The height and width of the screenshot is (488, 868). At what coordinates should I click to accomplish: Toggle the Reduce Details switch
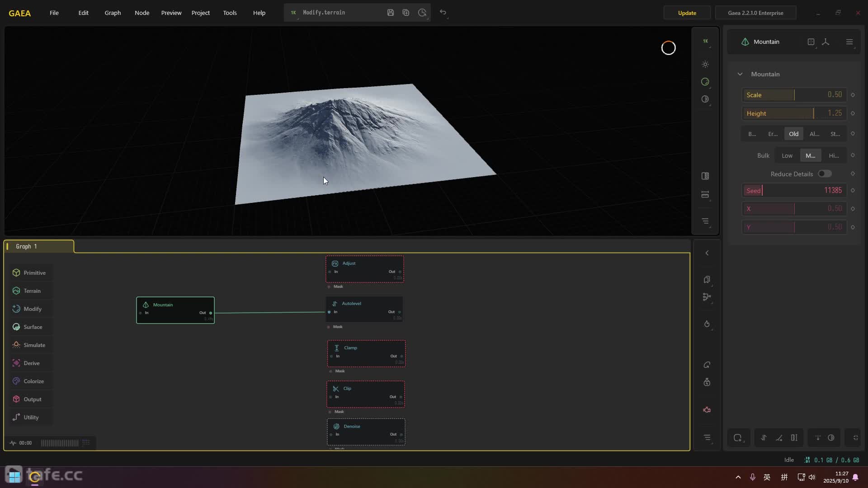(x=824, y=174)
